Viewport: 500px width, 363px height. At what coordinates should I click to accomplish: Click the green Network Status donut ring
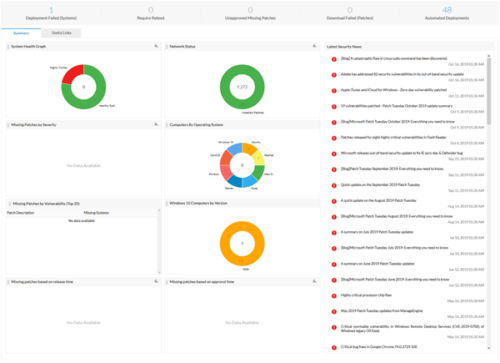point(242,105)
